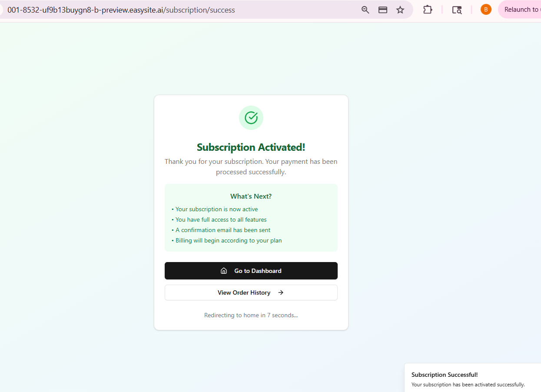
Task: Click the arrow icon beside View Order History
Action: coord(281,292)
